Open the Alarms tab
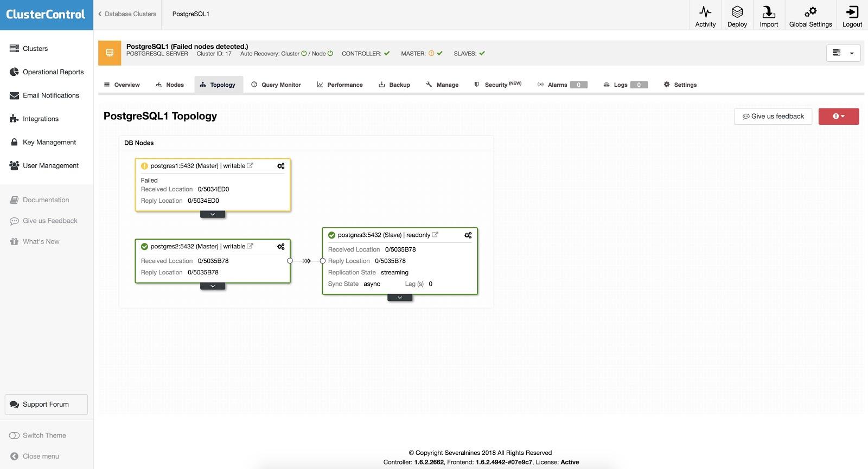 point(562,85)
